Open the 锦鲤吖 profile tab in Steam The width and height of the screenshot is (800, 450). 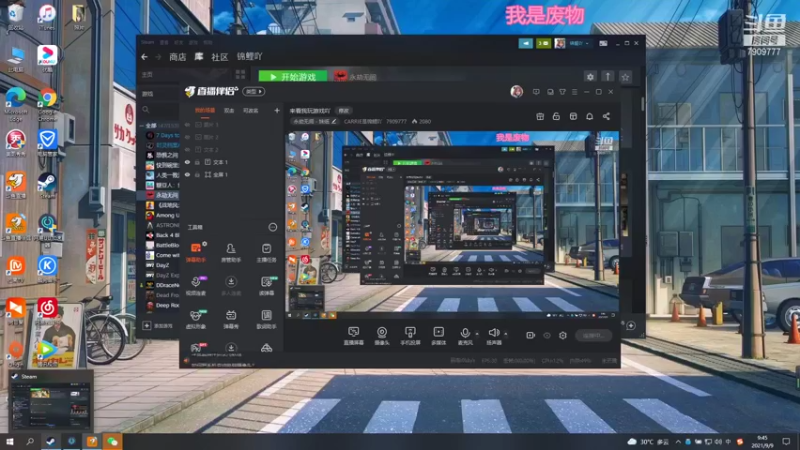[x=249, y=57]
